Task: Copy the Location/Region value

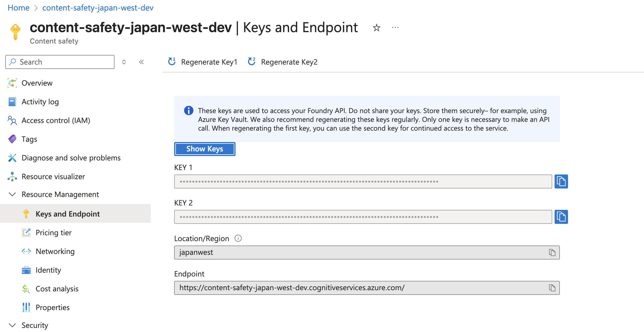Action: point(552,253)
